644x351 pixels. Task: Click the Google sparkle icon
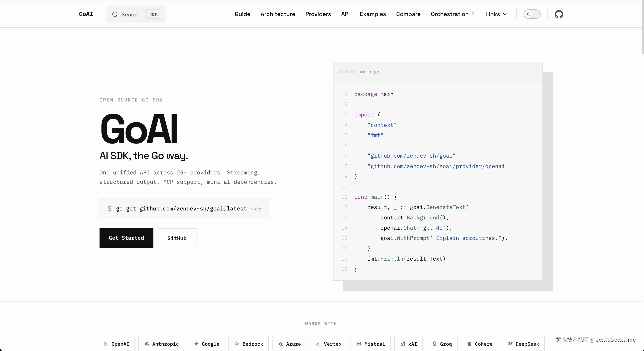pos(196,344)
